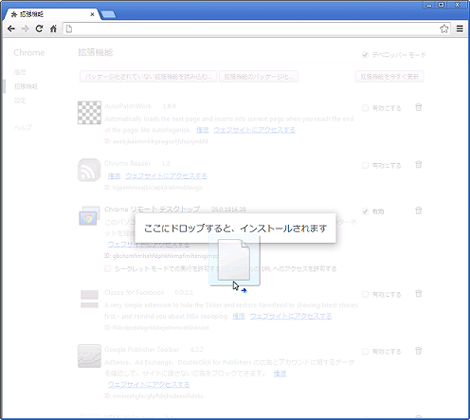Click the Chrome Reader RSS icon
The height and width of the screenshot is (420, 470).
89,170
